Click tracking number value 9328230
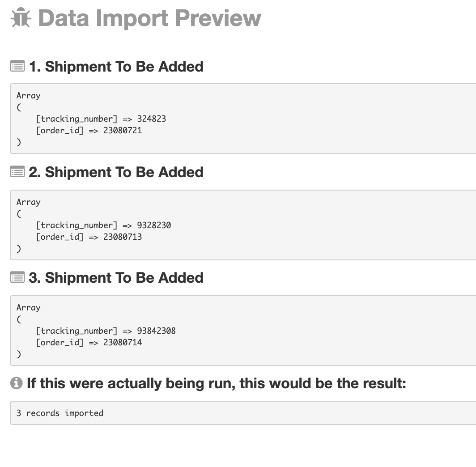476x467 pixels. (154, 225)
